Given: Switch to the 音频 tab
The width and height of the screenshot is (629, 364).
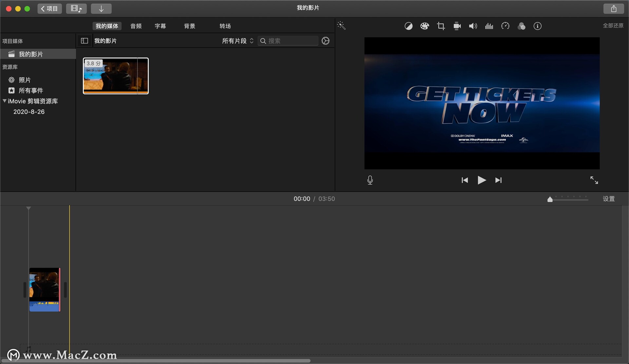Looking at the screenshot, I should 136,26.
